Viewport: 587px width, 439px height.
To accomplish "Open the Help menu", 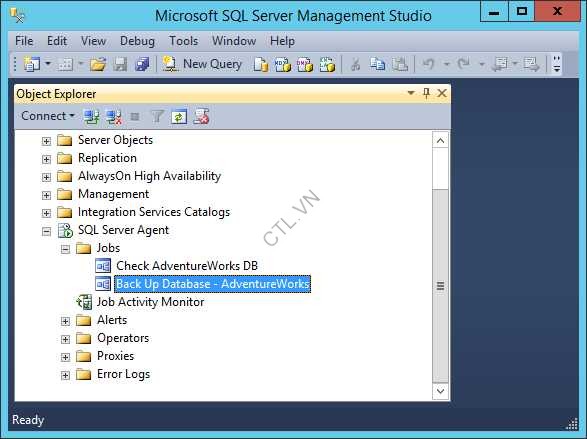I will point(282,41).
